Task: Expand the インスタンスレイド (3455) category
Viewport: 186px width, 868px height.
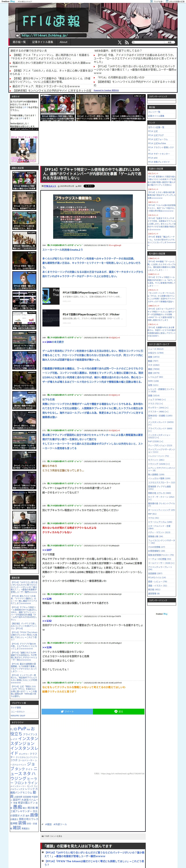Action: [x=149, y=425]
